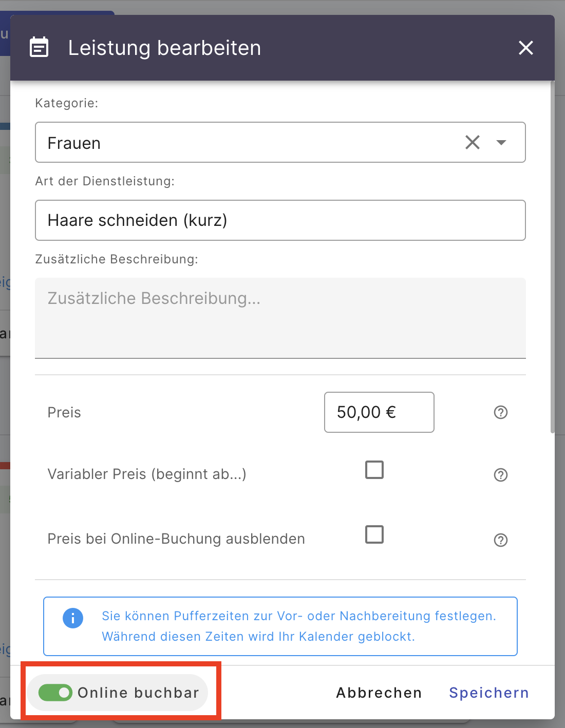
Task: View help for Variabler Preis option
Action: tap(501, 475)
